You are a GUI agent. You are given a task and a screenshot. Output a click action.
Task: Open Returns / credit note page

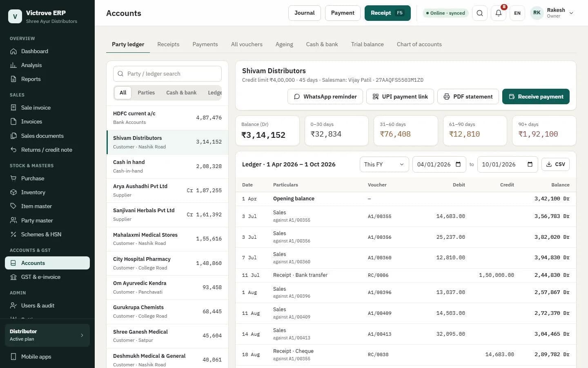(47, 150)
